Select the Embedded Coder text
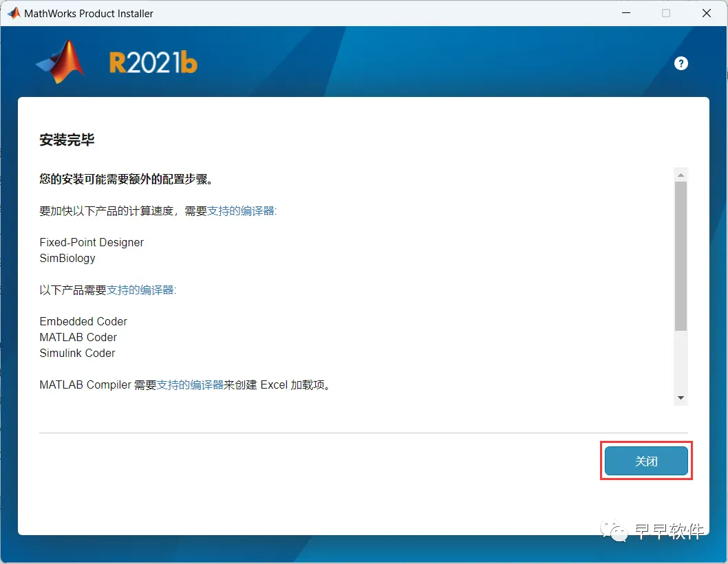The width and height of the screenshot is (728, 564). (x=83, y=321)
